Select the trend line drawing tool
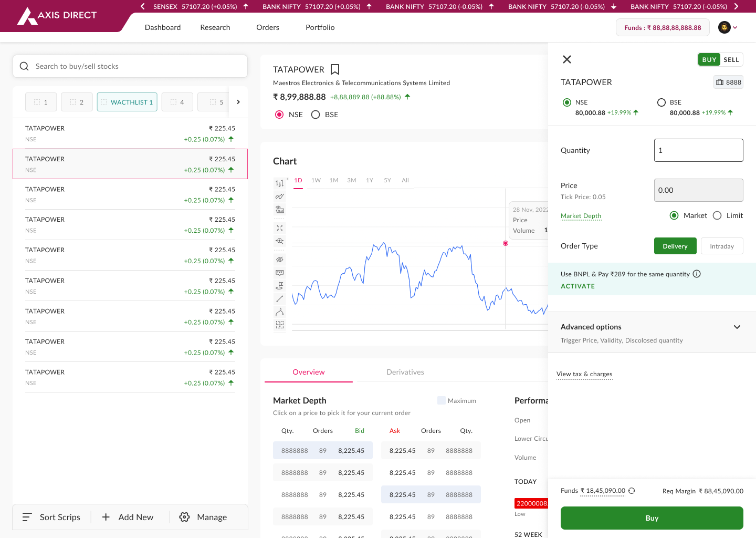Image resolution: width=756 pixels, height=538 pixels. point(279,298)
